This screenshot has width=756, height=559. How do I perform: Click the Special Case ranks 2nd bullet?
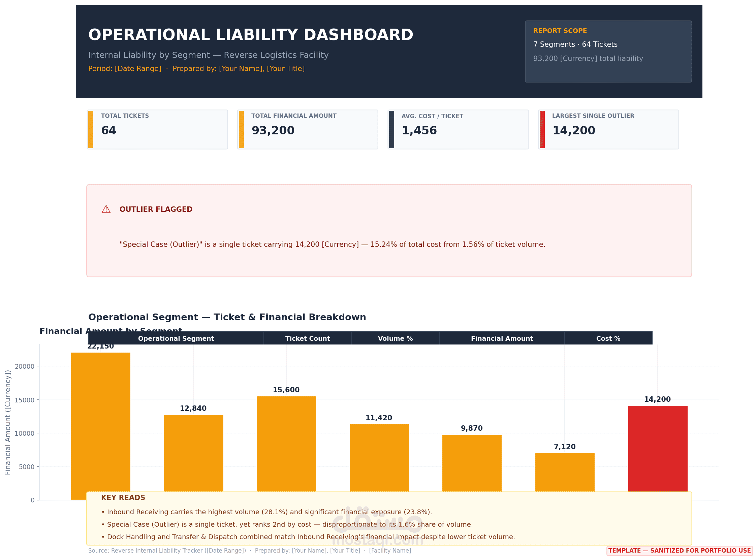[287, 524]
